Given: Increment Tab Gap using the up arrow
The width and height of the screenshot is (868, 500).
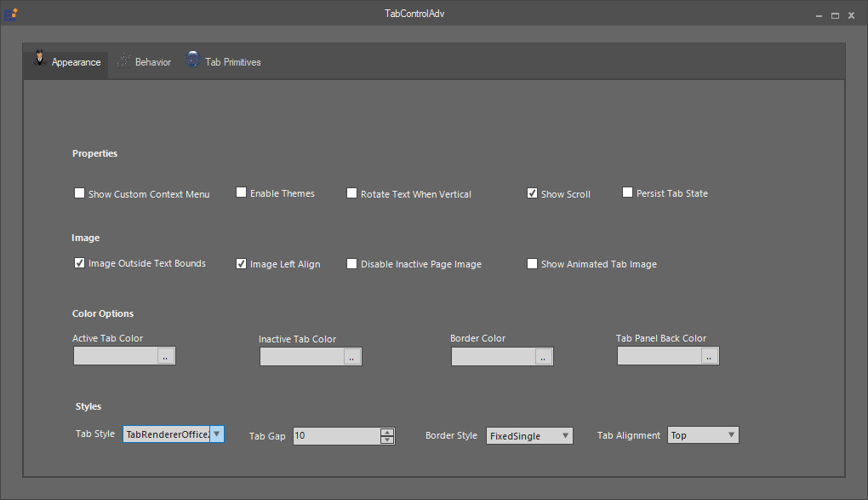Looking at the screenshot, I should 387,432.
